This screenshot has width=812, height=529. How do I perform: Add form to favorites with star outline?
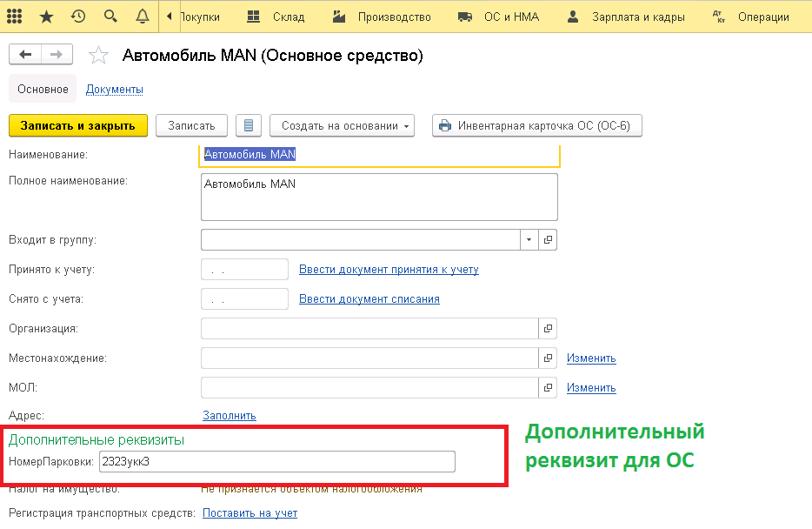(x=98, y=56)
